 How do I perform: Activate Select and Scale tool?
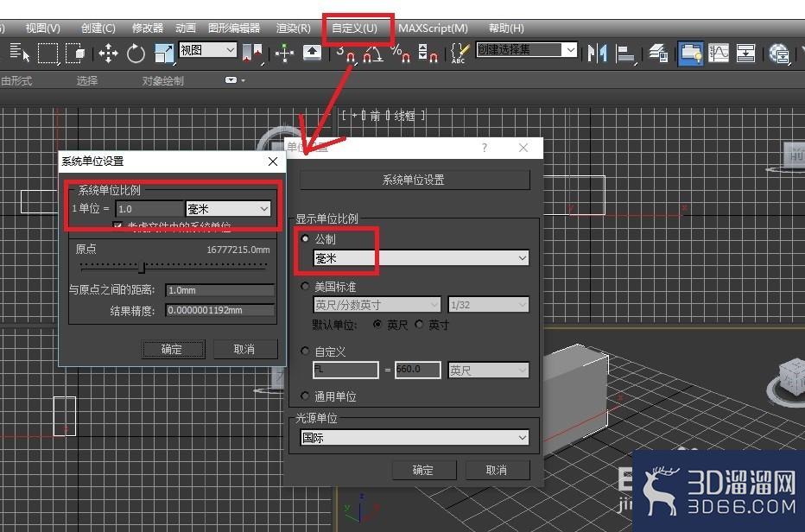pos(164,54)
